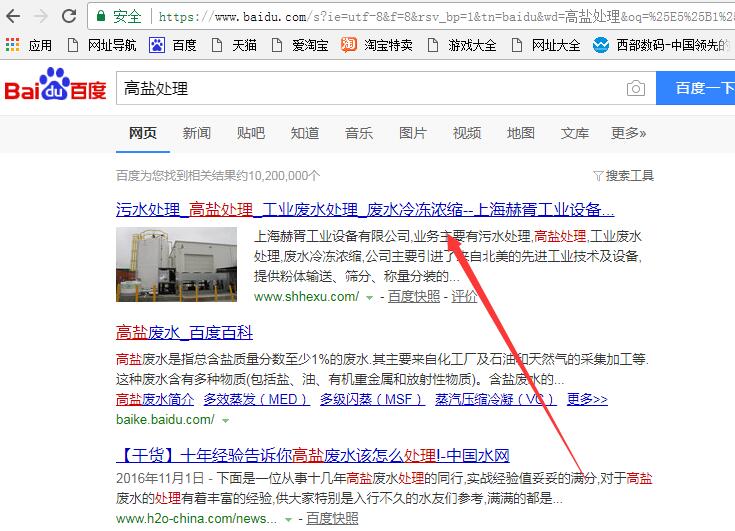Viewport: 735px width, 531px height.
Task: Open 搜索工具 filter tools
Action: (624, 176)
